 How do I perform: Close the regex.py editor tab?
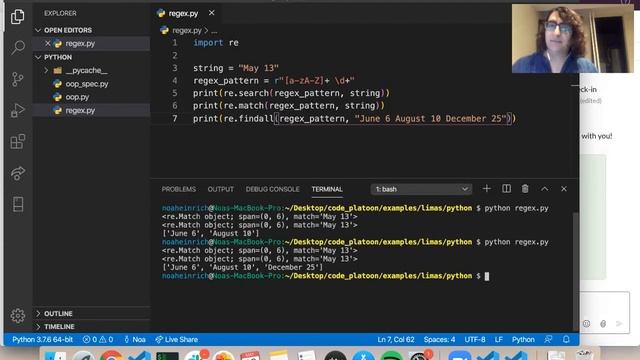[211, 13]
